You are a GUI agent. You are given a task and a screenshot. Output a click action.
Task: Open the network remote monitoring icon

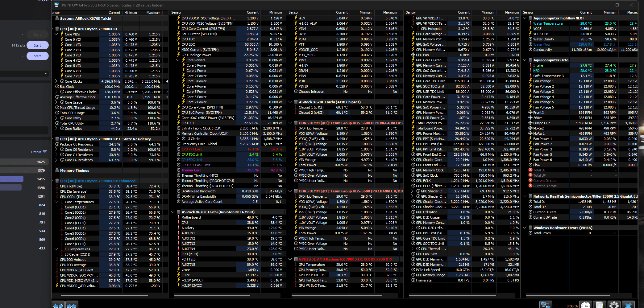[545, 305]
